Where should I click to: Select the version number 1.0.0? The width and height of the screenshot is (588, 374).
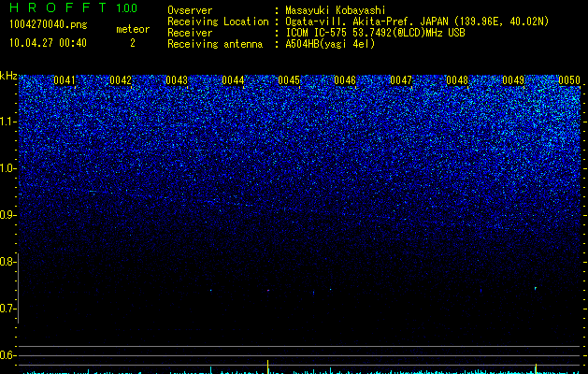127,7
